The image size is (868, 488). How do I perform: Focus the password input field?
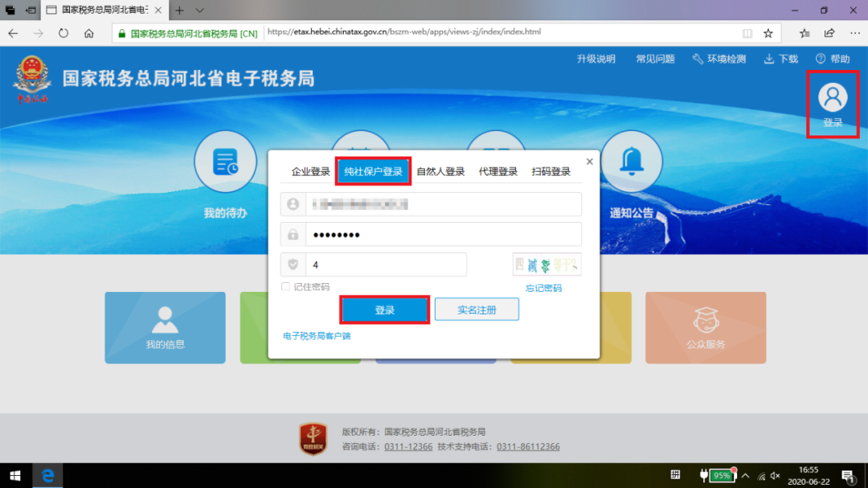pos(444,234)
